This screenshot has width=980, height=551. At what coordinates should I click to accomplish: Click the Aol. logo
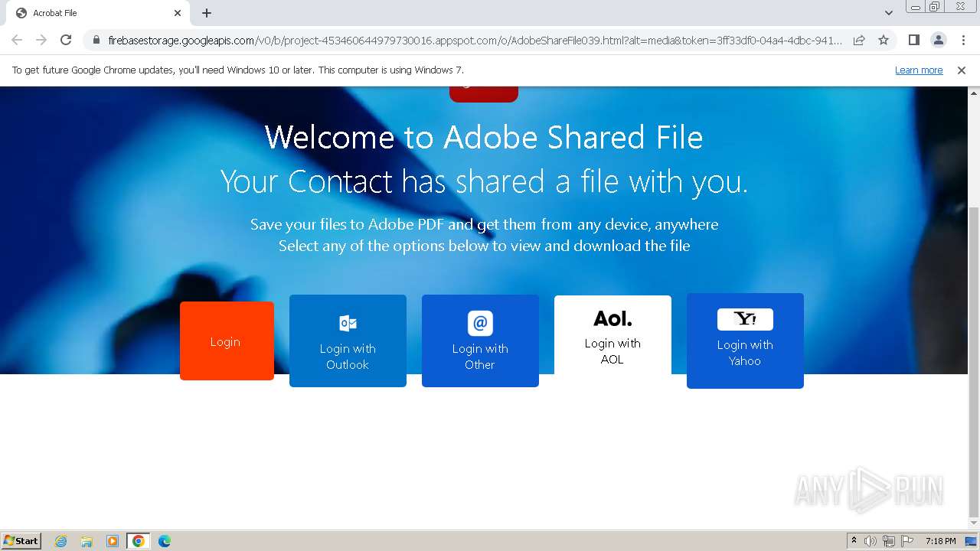pyautogui.click(x=612, y=318)
